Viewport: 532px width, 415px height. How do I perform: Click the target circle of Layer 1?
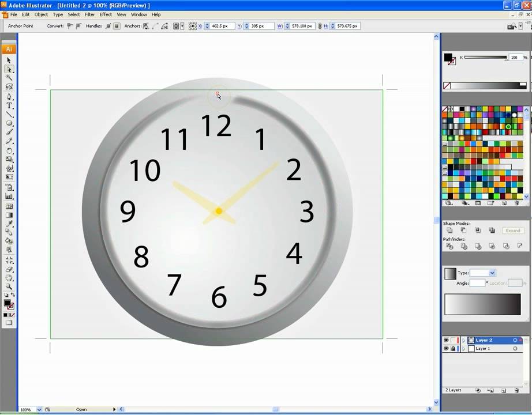click(x=515, y=349)
